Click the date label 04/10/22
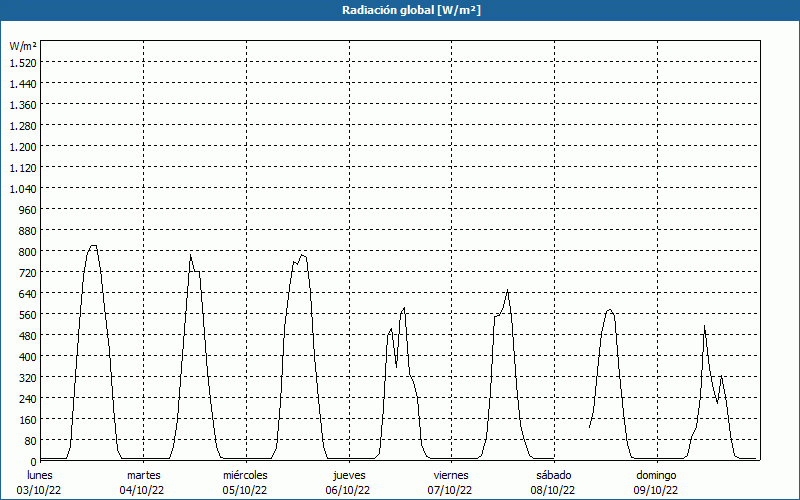Screen dimensions: 800x500 pos(142,490)
